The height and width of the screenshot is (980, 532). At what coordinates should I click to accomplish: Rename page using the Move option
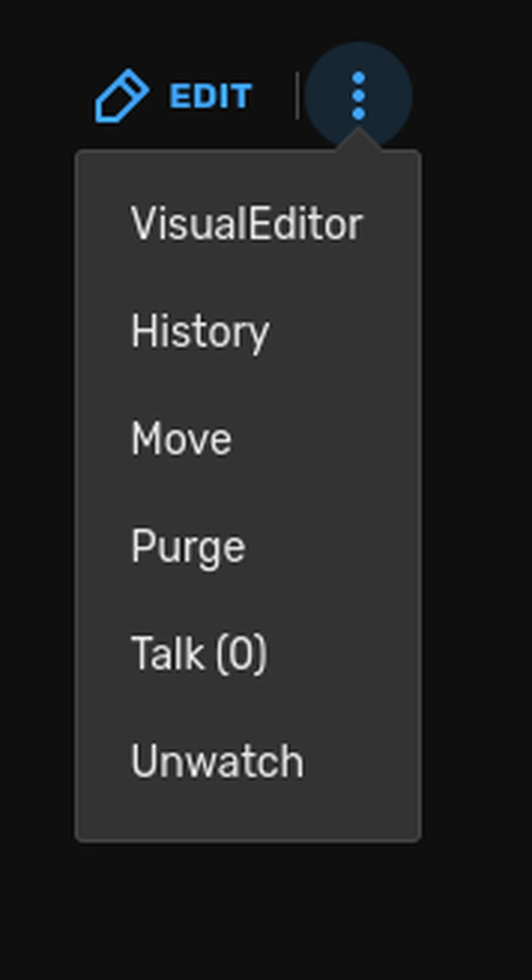coord(181,439)
